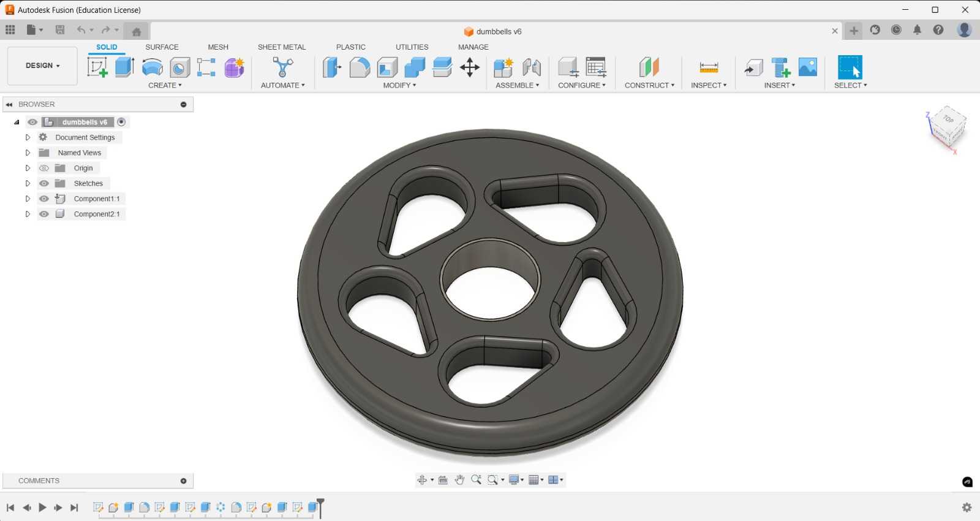
Task: Open the notifications bell
Action: (x=917, y=30)
